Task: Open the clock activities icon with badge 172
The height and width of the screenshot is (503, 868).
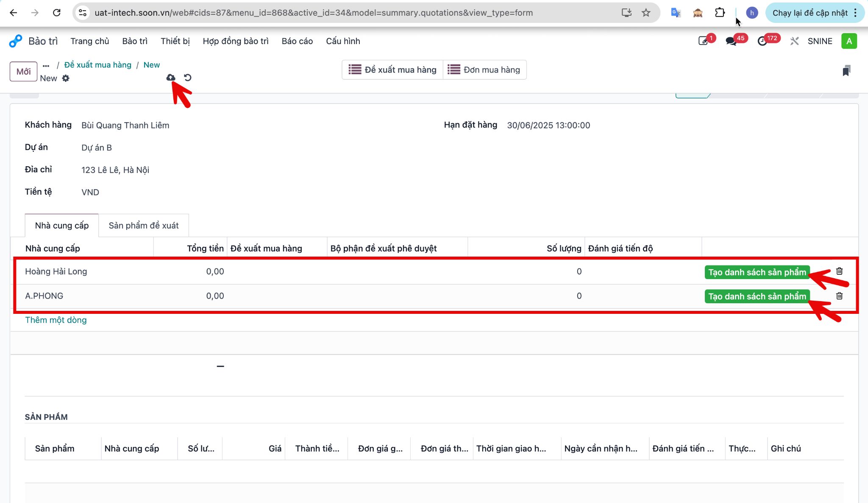Action: click(762, 41)
